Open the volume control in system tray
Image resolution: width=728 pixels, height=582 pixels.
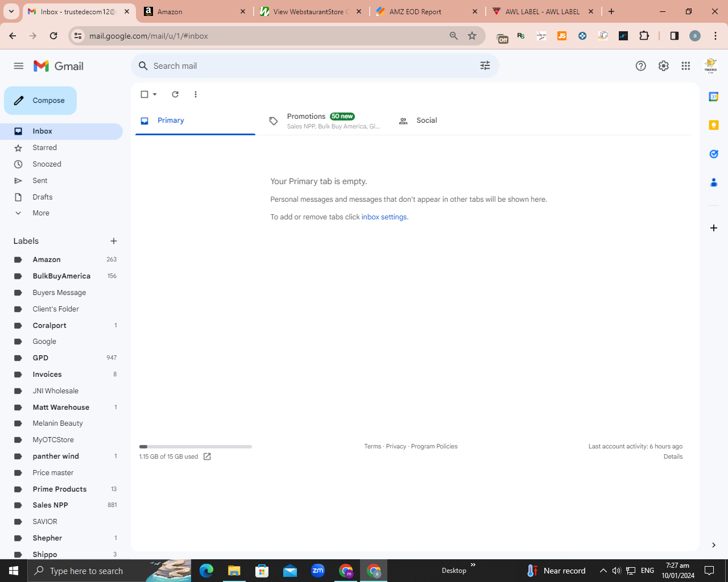pyautogui.click(x=617, y=571)
